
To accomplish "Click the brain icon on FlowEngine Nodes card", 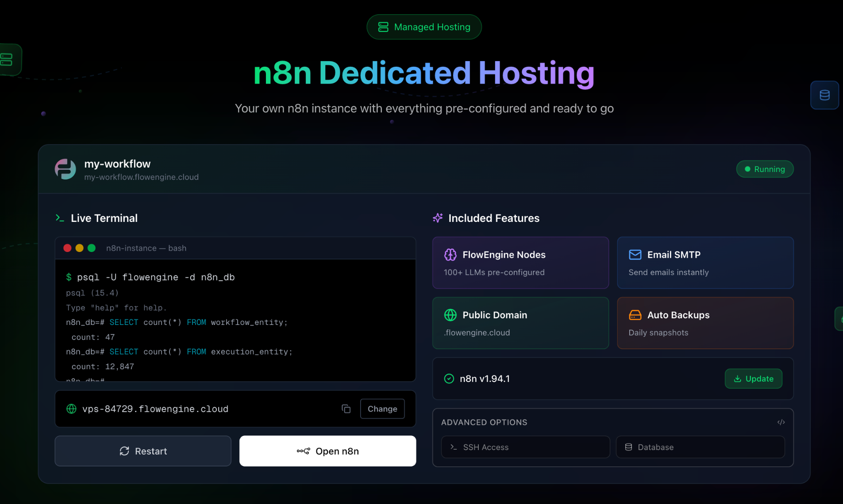I will pos(450,254).
